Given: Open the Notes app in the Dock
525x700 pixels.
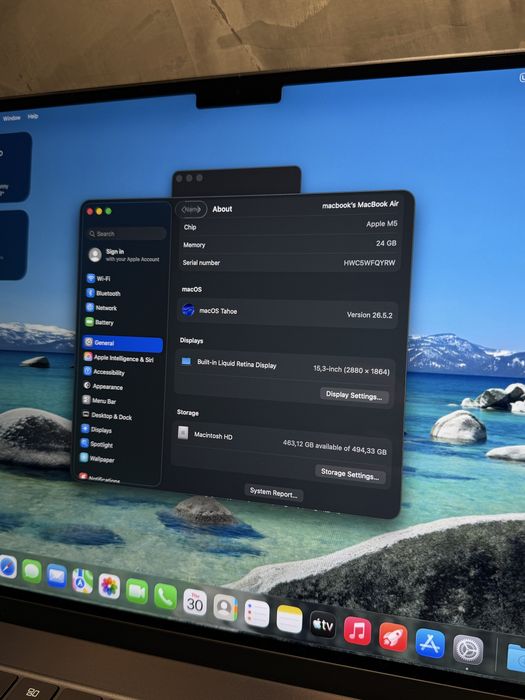Looking at the screenshot, I should (289, 620).
